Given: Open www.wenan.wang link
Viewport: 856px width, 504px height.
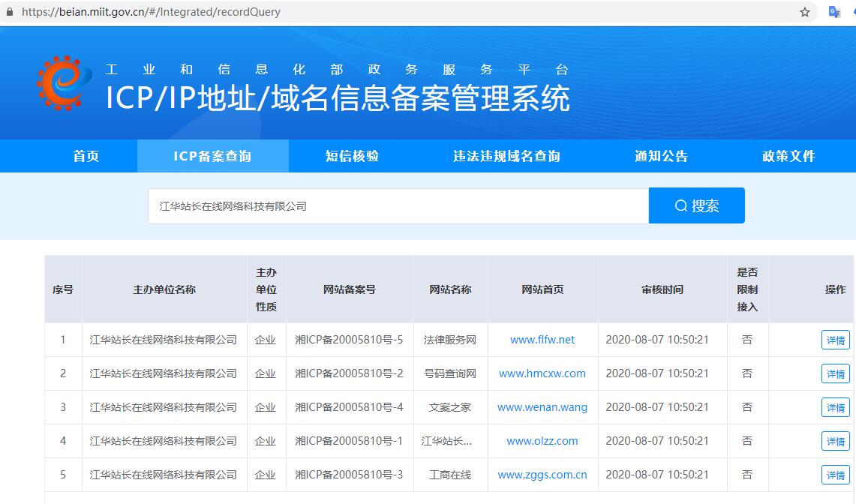Looking at the screenshot, I should click(x=542, y=407).
